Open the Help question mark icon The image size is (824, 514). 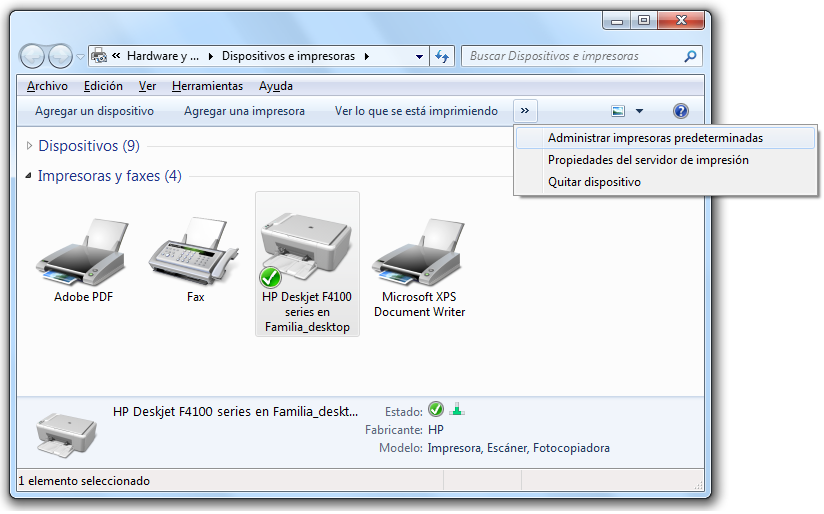click(681, 111)
